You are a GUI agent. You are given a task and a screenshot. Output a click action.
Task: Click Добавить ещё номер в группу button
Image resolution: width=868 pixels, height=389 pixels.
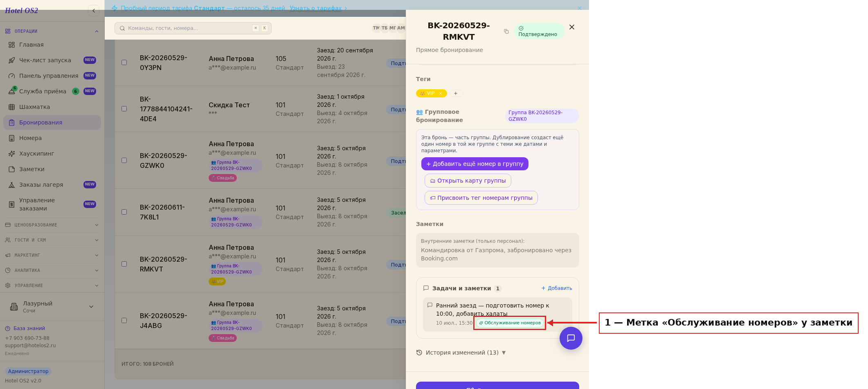475,164
